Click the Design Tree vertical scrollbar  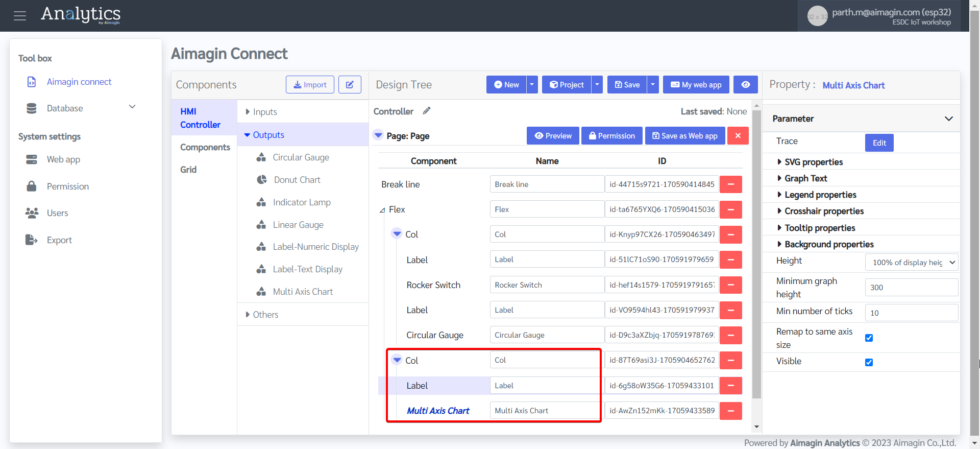point(756,254)
